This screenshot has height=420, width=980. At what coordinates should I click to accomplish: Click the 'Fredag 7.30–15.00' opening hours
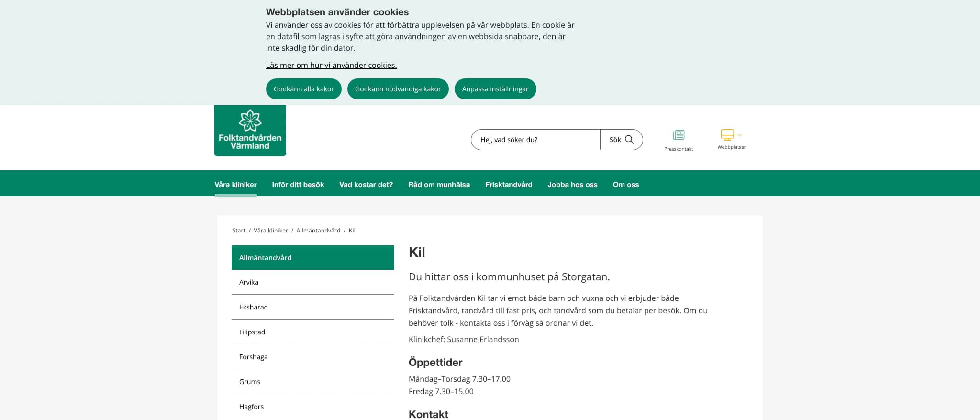441,391
